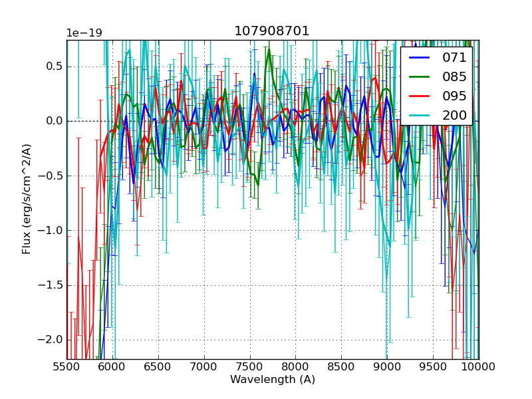Click the 0.5 y-axis tick label

point(53,66)
